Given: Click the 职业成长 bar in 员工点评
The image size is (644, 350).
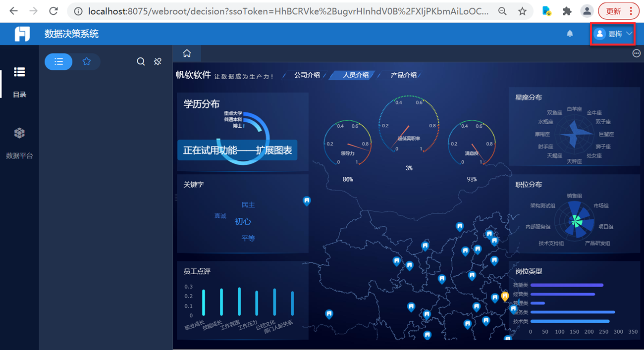Looking at the screenshot, I should (x=204, y=302).
